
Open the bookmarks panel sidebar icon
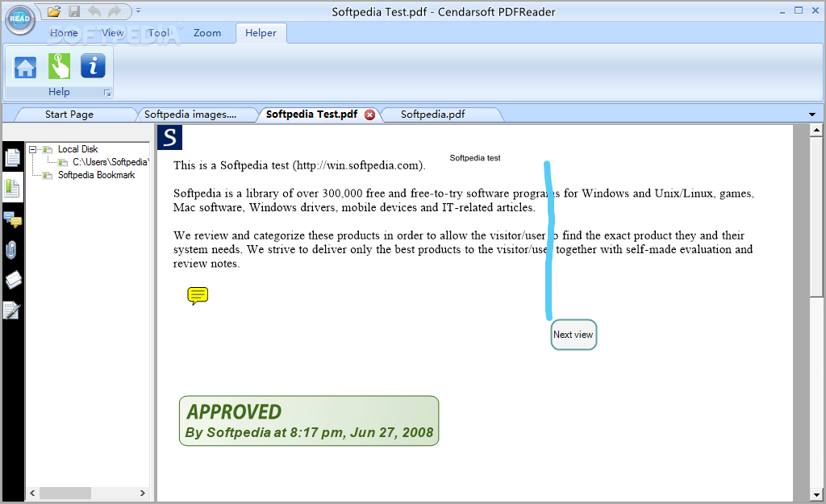pos(12,188)
